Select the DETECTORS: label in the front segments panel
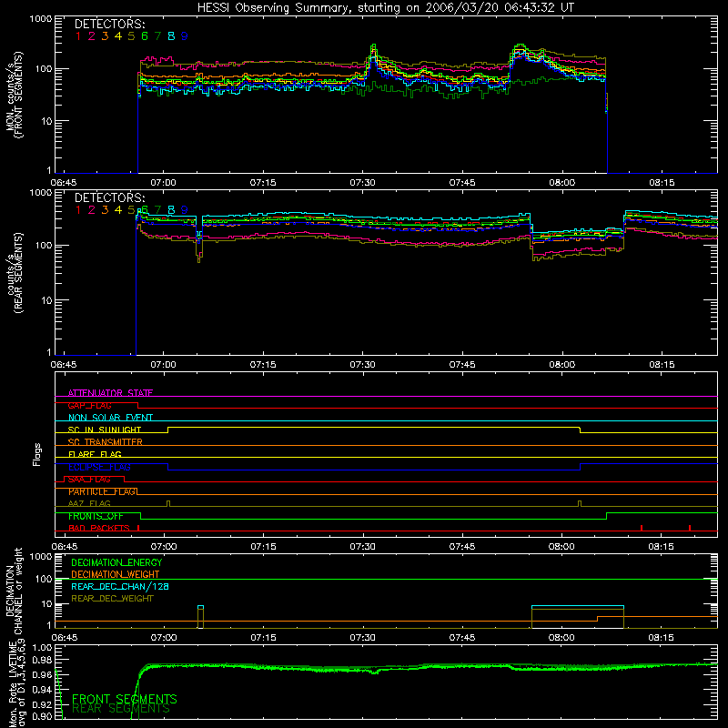The image size is (728, 728). pyautogui.click(x=109, y=24)
